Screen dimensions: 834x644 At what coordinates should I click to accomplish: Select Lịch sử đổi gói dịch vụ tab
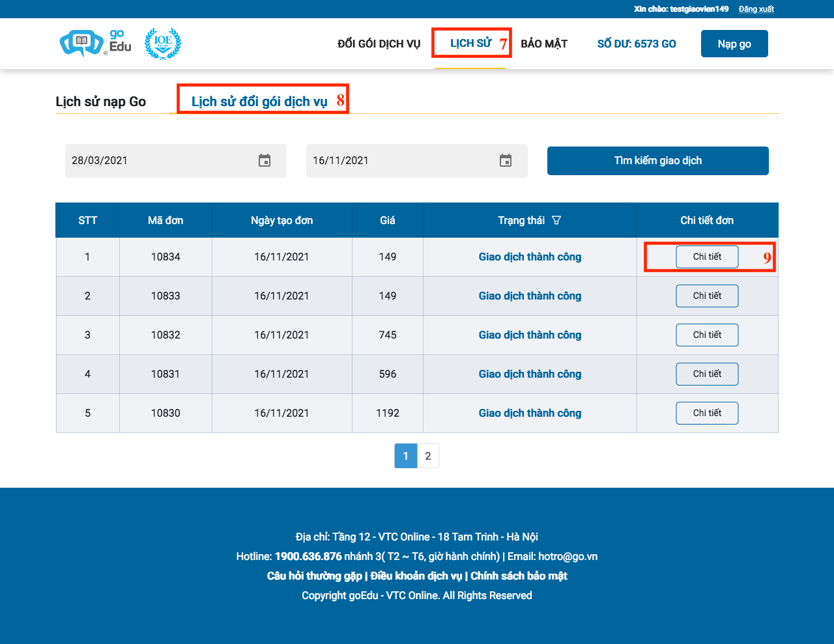click(x=259, y=102)
